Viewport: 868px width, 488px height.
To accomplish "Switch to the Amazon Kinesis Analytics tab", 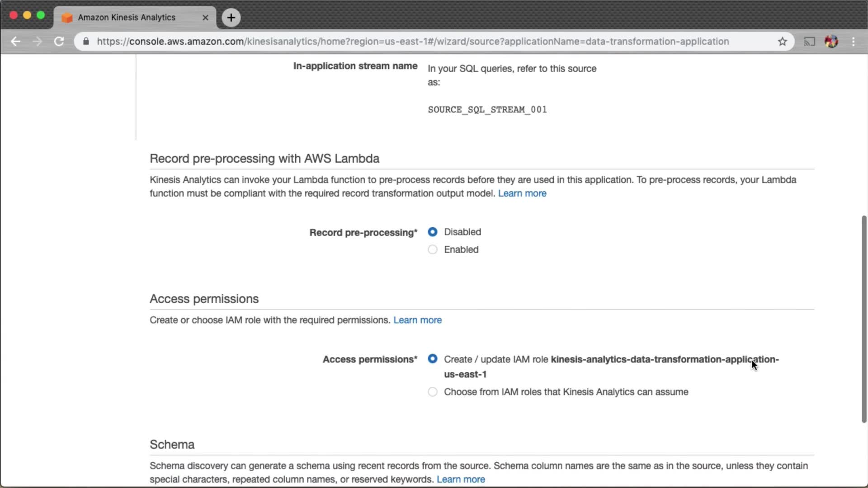I will (x=127, y=18).
